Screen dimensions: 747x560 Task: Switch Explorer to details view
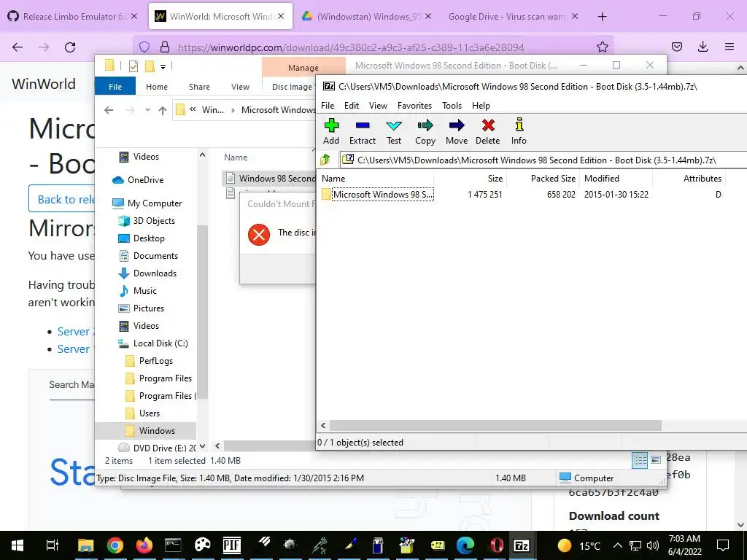tap(640, 460)
